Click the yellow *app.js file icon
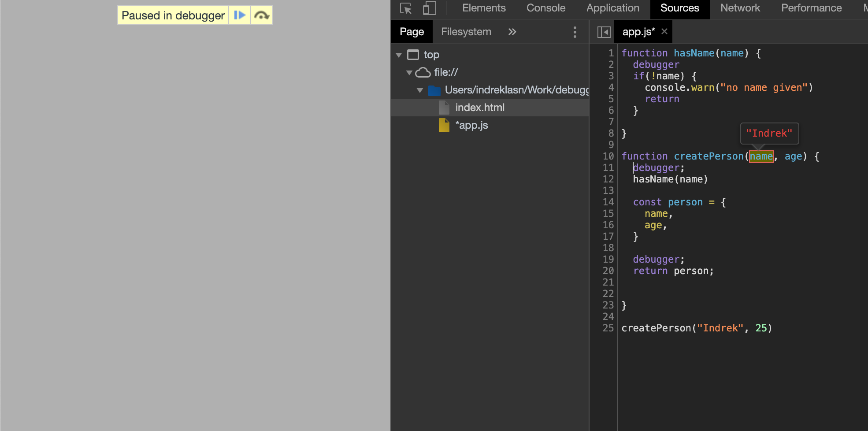The height and width of the screenshot is (431, 868). (x=444, y=125)
